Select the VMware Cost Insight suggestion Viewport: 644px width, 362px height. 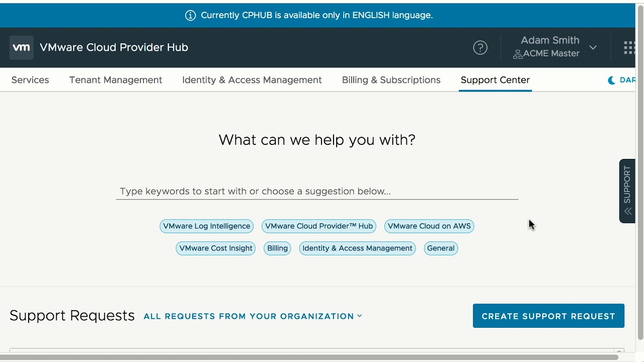[x=216, y=248]
